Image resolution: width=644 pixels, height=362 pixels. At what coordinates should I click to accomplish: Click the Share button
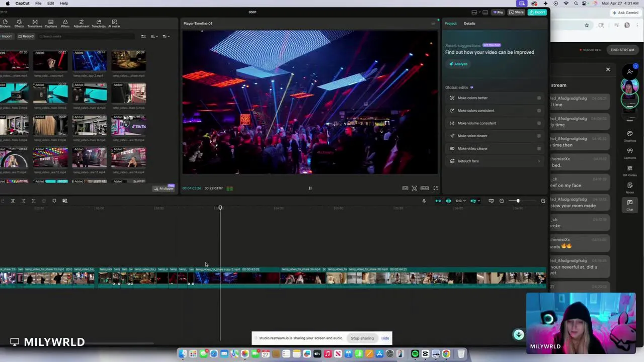tap(516, 12)
